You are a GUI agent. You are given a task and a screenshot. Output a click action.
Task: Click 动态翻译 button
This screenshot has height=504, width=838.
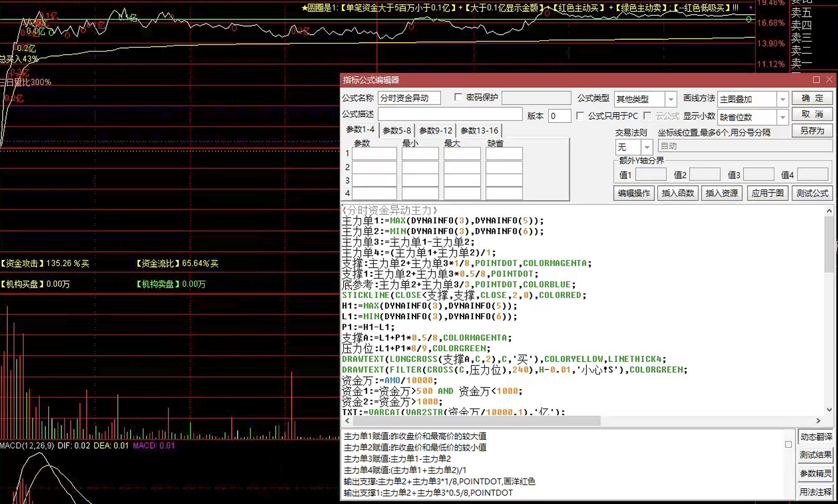tap(816, 437)
